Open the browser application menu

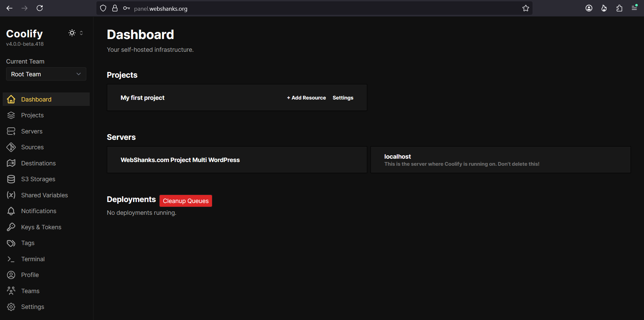coord(634,7)
